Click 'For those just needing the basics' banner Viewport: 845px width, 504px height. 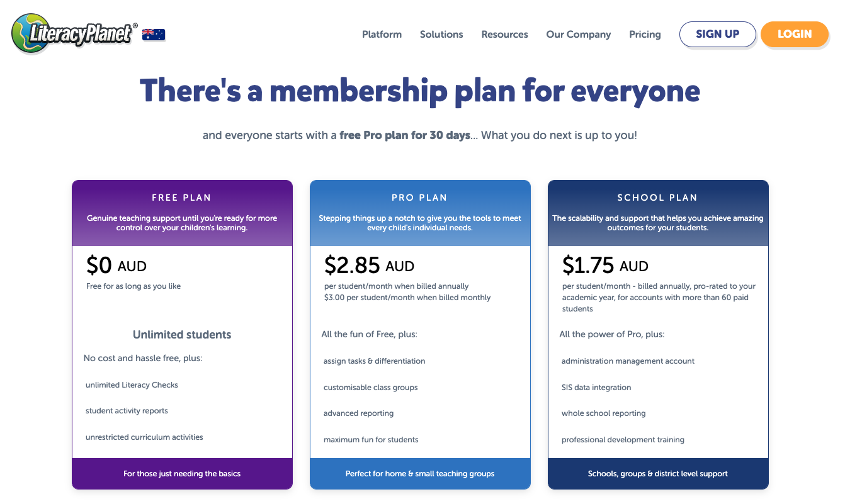182,473
